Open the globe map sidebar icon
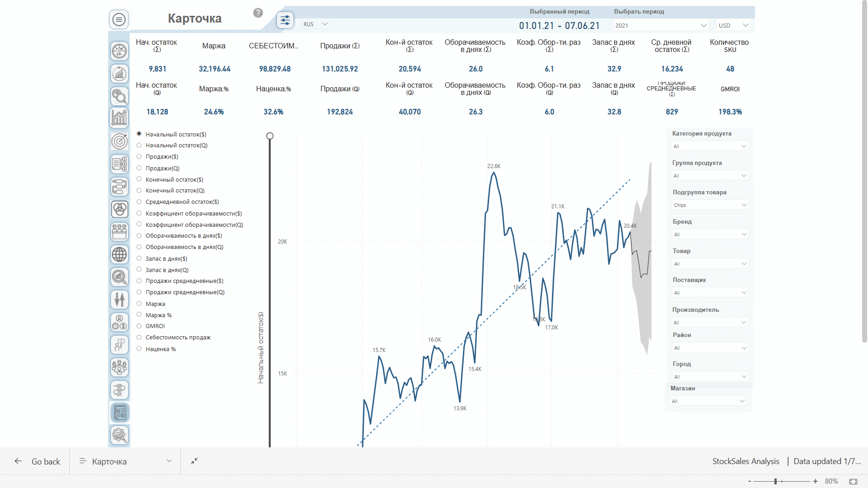The image size is (868, 488). click(x=119, y=254)
